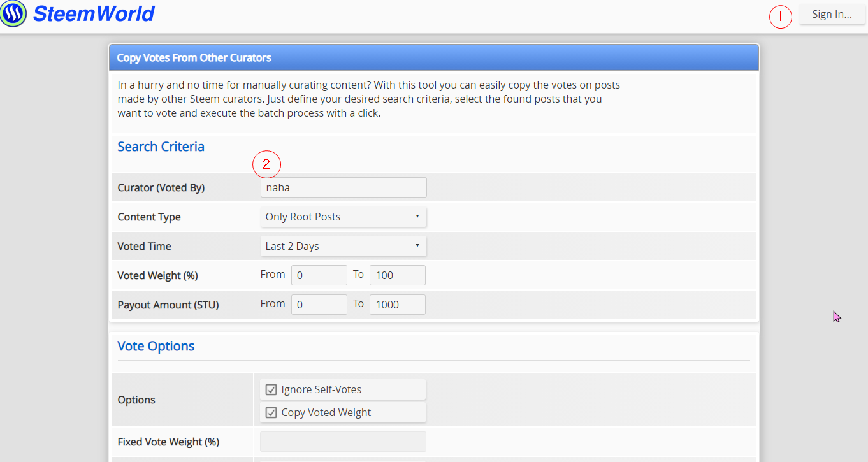Click the Payout Amount (STU) row label
The width and height of the screenshot is (868, 462).
pyautogui.click(x=168, y=305)
